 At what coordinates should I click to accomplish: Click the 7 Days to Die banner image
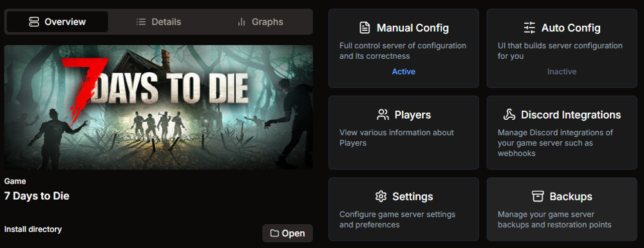click(x=158, y=107)
